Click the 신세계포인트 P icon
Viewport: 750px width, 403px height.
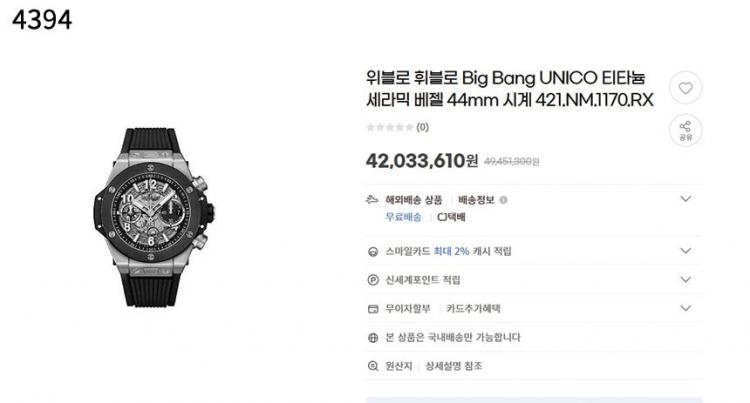373,280
